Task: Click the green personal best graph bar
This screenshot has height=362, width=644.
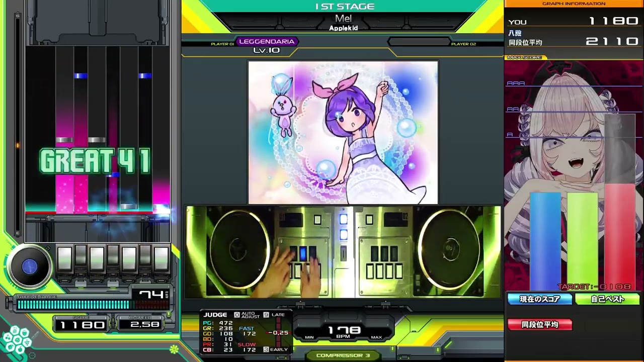Action: (x=583, y=241)
